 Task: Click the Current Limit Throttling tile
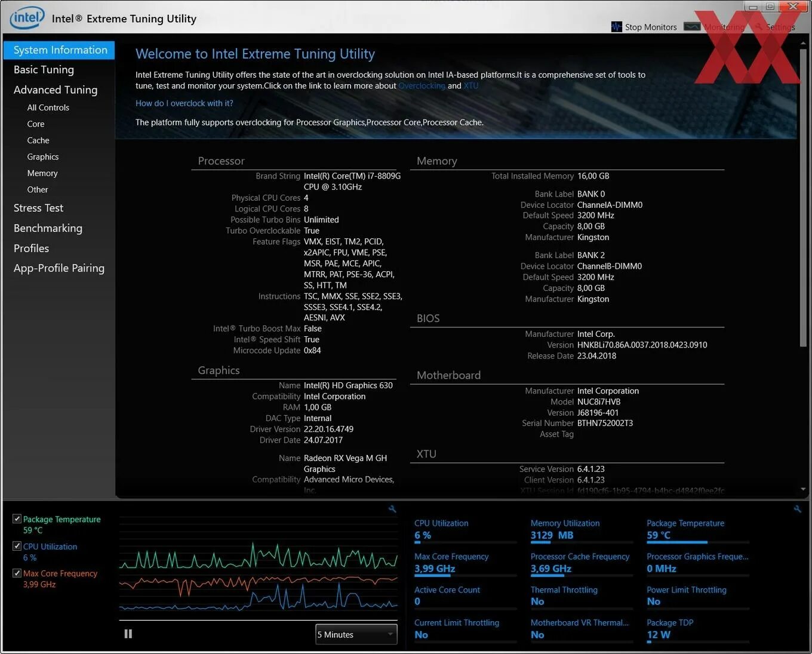click(x=465, y=630)
